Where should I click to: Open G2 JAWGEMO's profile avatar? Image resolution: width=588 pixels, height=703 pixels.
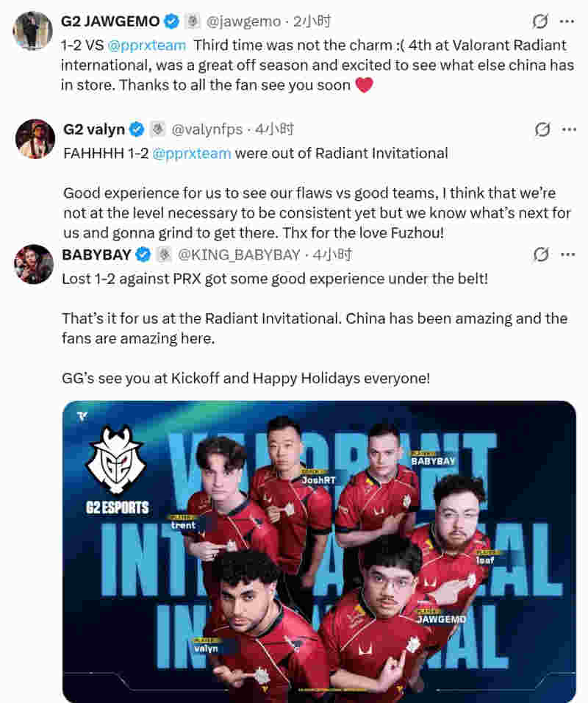click(x=33, y=30)
